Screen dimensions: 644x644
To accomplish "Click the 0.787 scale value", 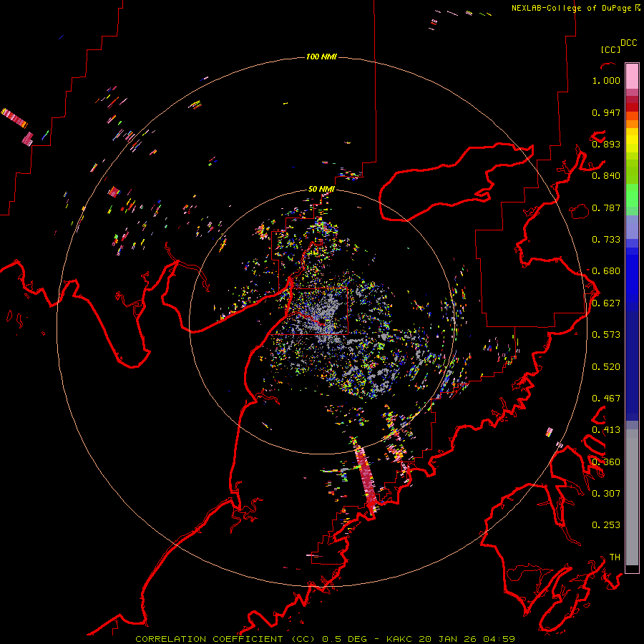I will [606, 208].
